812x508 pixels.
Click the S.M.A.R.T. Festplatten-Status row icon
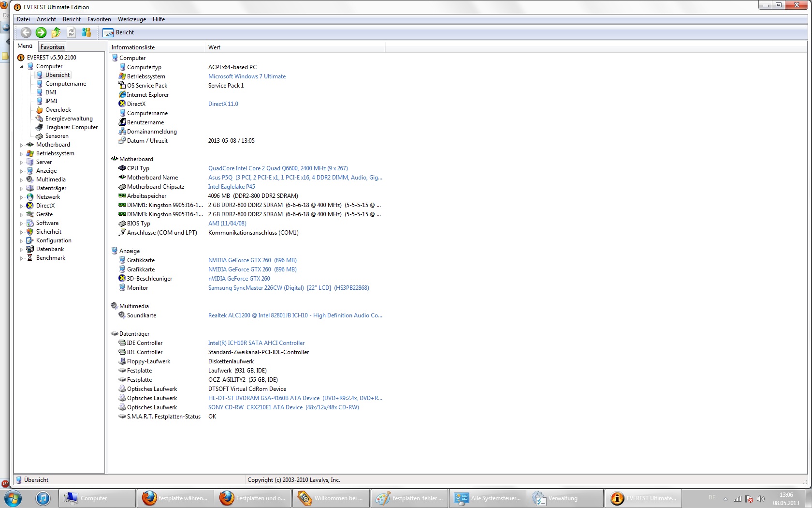pos(122,417)
